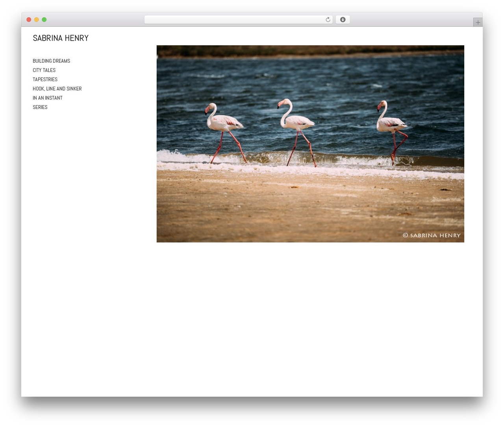Open the Series menu link
504x427 pixels.
click(40, 107)
